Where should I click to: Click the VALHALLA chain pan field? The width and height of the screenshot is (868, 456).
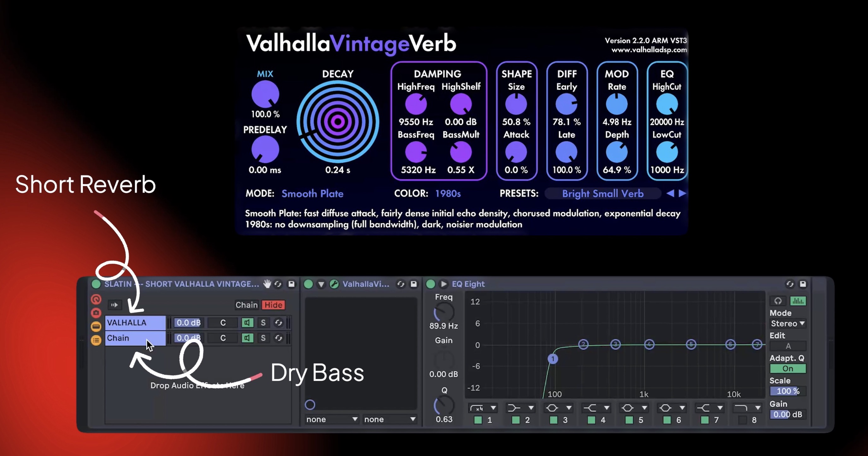(223, 323)
